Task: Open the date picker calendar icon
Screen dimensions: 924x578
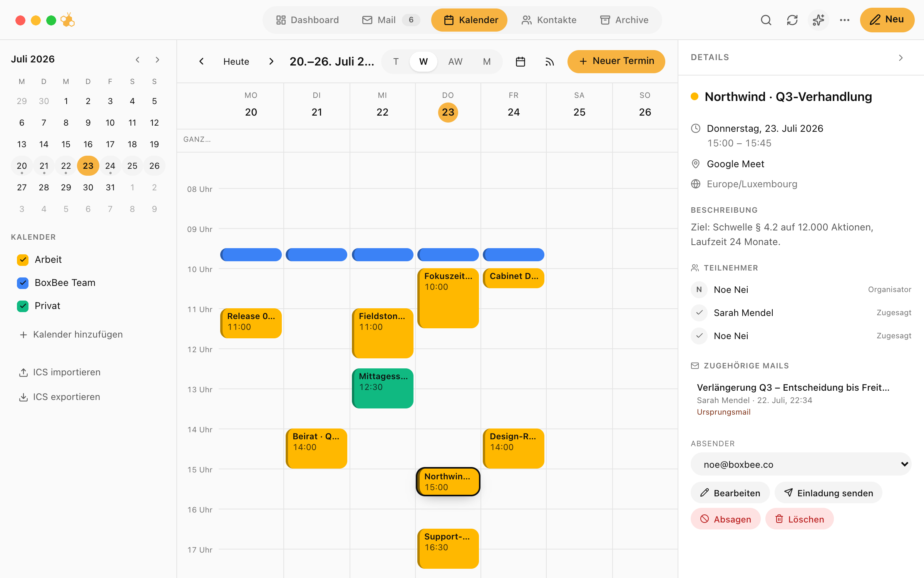Action: point(521,62)
